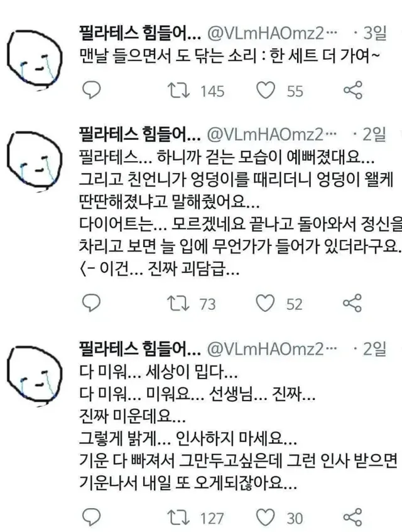Open crying face avatar of third tweet
Screen dimensions: 402x532
(35, 375)
